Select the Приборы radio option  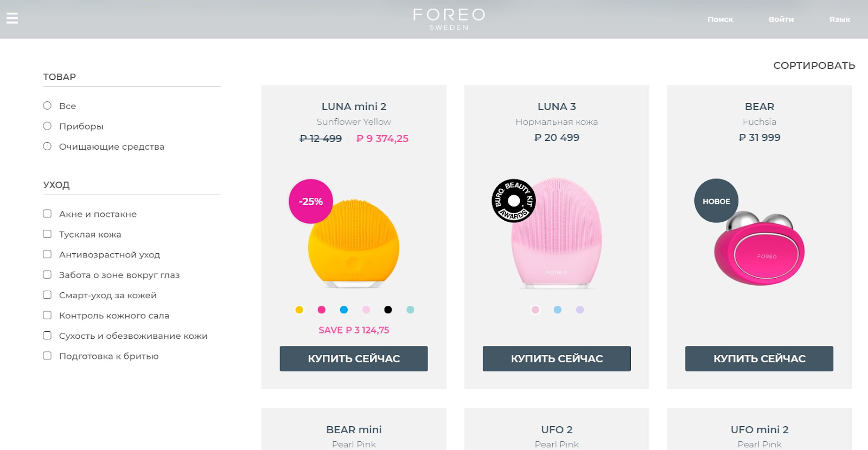(47, 126)
